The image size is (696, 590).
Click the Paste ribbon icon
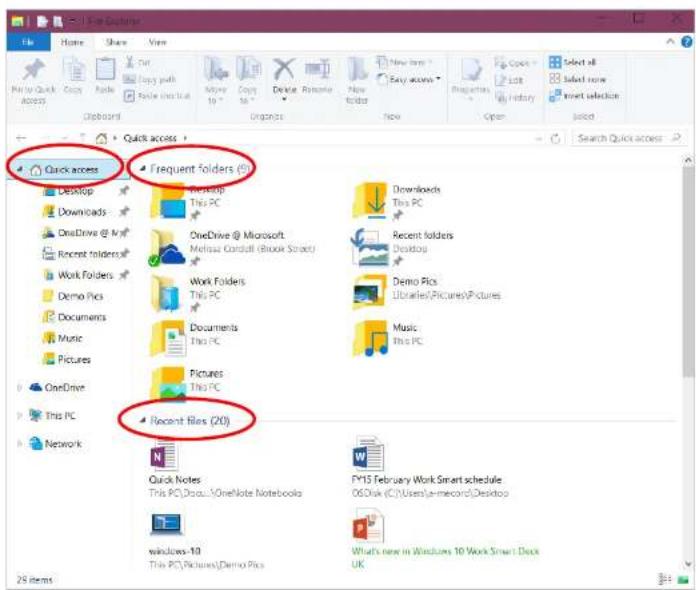[105, 71]
